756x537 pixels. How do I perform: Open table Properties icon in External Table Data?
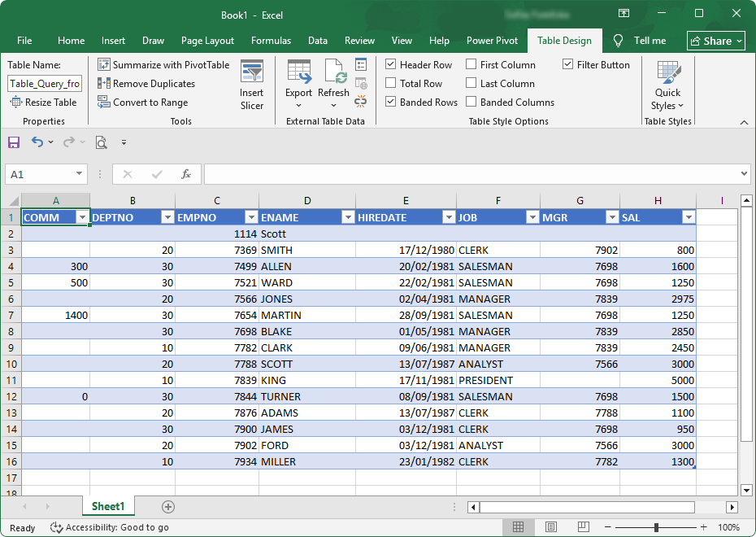tap(361, 64)
